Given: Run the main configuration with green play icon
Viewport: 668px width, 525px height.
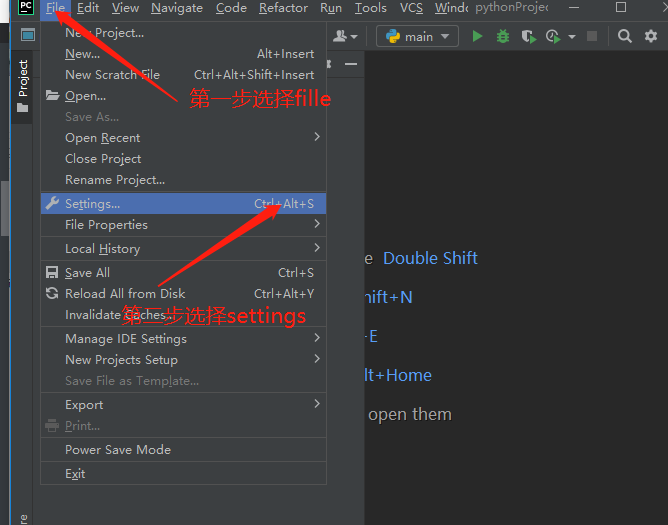Looking at the screenshot, I should [478, 36].
